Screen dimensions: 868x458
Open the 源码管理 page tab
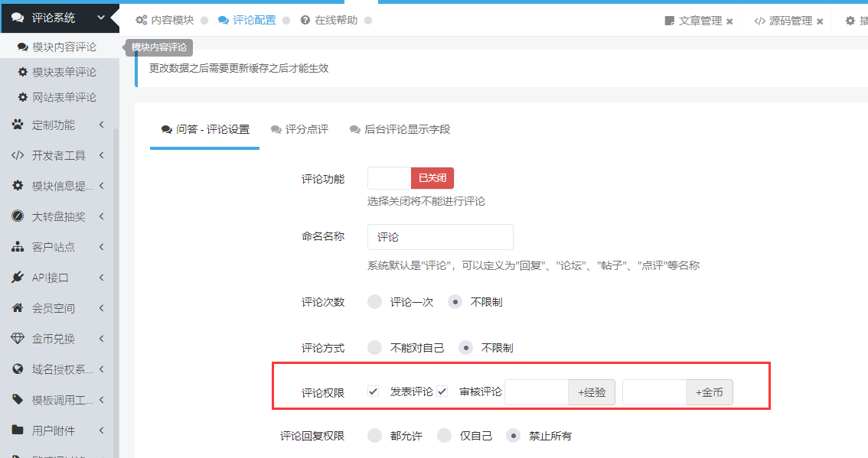pos(784,21)
